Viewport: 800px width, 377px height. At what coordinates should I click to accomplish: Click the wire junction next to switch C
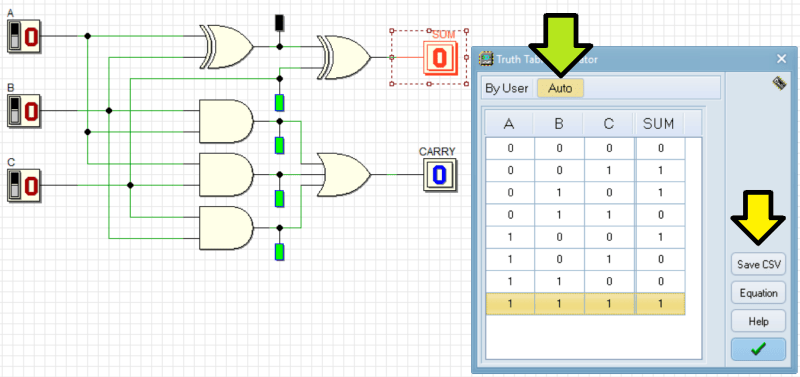pos(130,185)
